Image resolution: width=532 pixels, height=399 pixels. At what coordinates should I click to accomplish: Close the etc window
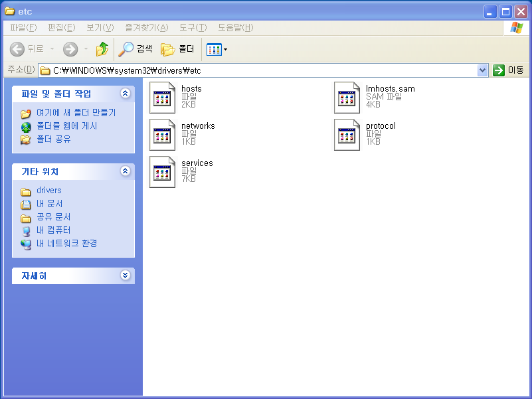point(521,11)
